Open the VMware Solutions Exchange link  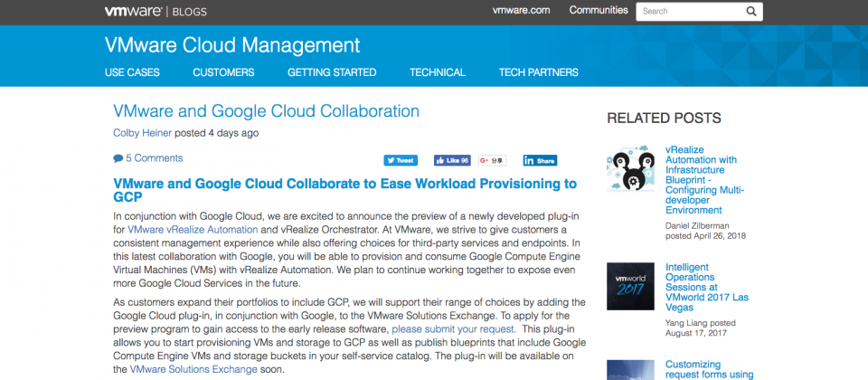(x=193, y=369)
